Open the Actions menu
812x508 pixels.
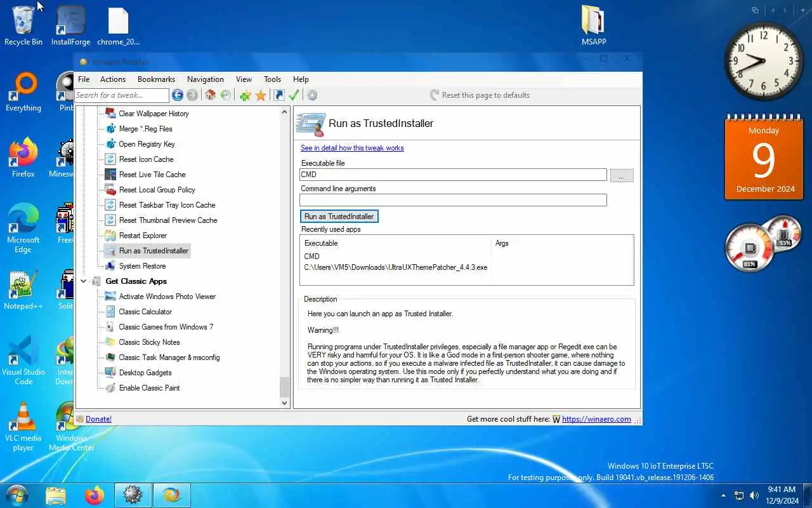[113, 79]
